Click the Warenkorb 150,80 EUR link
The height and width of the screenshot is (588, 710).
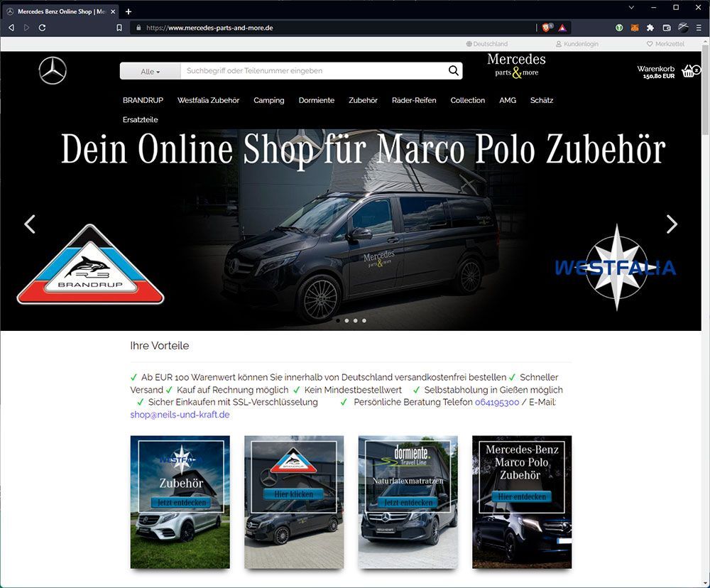655,72
